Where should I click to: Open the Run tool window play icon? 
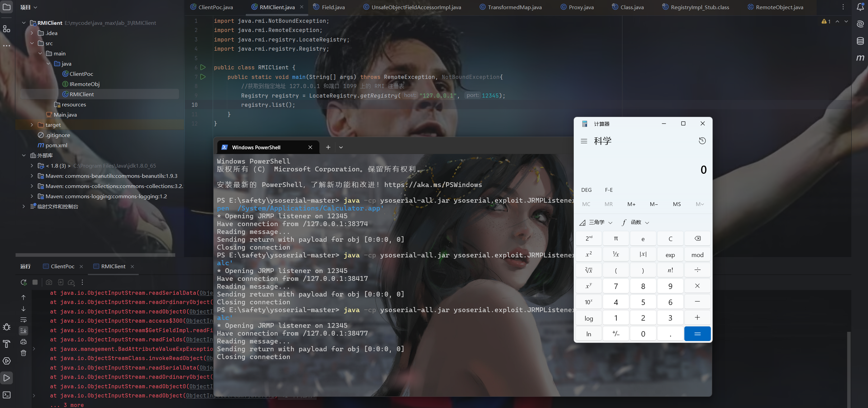[x=7, y=378]
